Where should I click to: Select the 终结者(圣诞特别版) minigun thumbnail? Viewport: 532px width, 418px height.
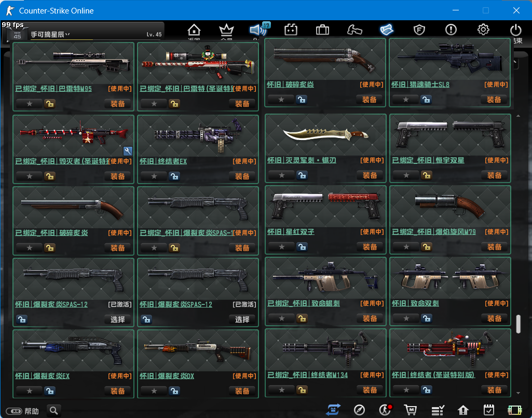450,350
